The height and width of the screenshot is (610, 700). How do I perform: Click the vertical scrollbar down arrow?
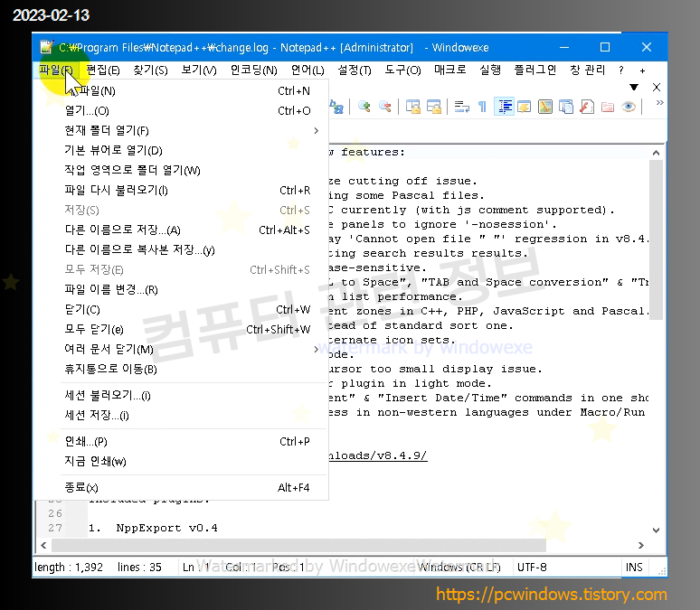click(x=656, y=530)
